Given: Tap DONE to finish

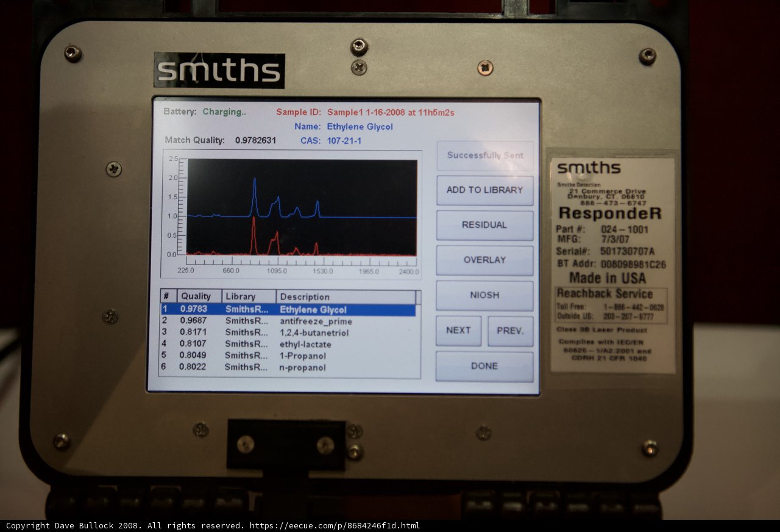Looking at the screenshot, I should 485,367.
